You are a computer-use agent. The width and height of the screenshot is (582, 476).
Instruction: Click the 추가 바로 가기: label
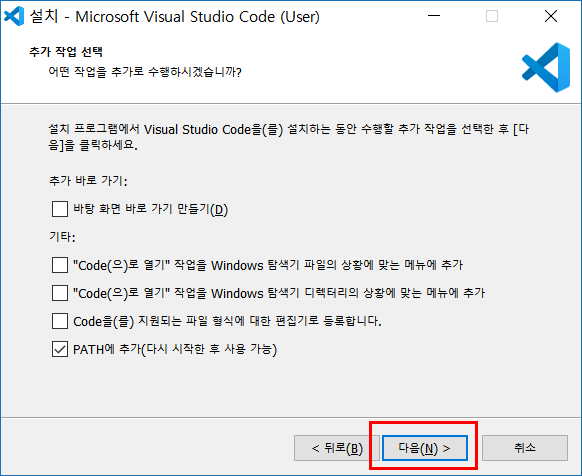click(88, 181)
